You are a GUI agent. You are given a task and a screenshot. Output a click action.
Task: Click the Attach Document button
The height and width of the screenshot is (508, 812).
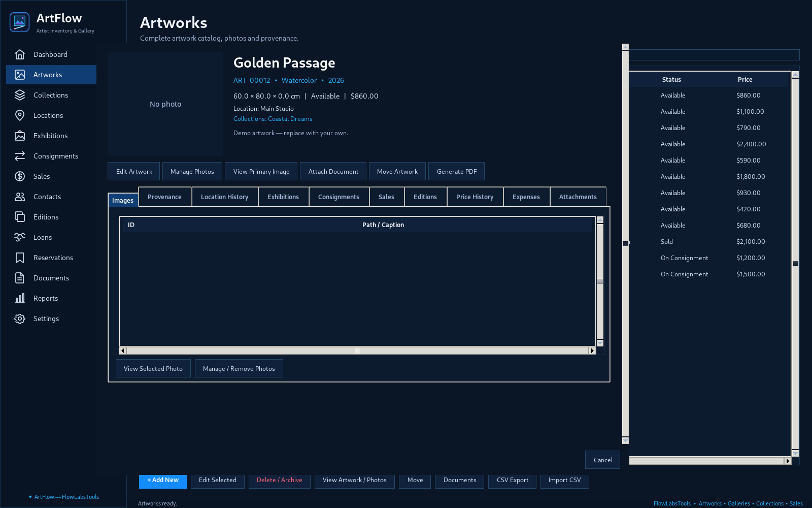[333, 171]
